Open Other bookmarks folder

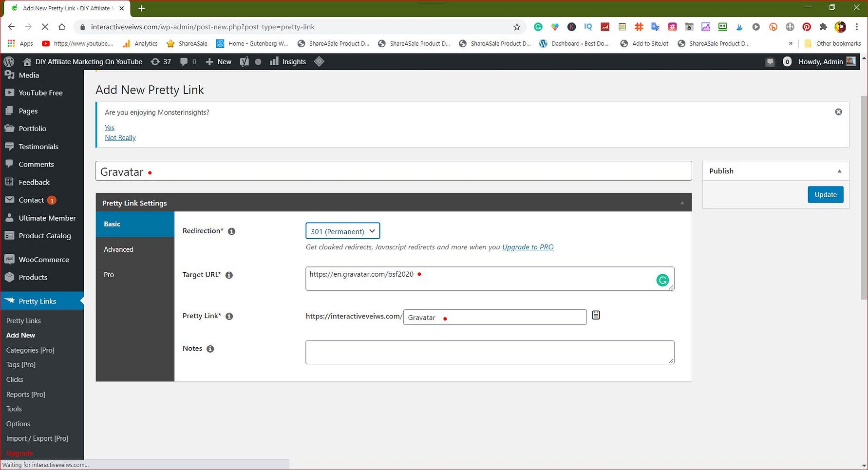pyautogui.click(x=832, y=43)
